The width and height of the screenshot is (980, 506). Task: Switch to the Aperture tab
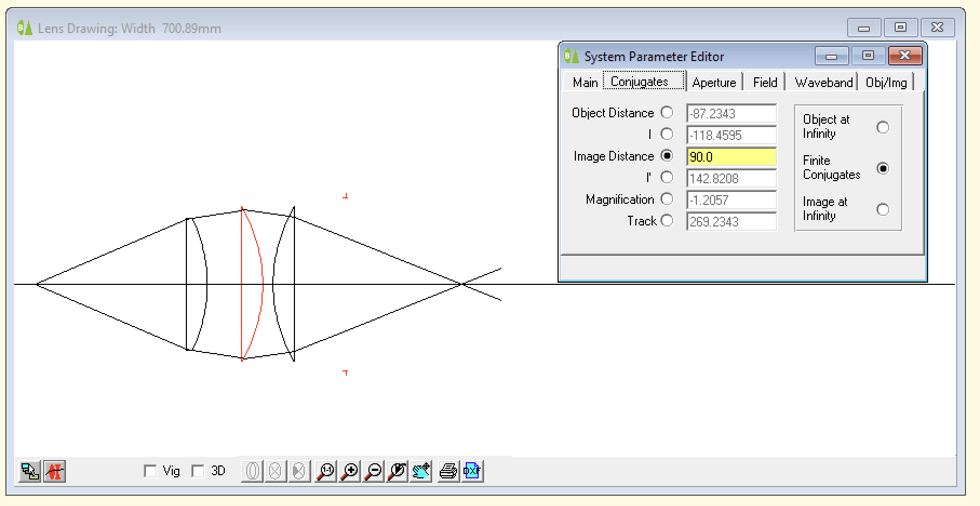(714, 83)
